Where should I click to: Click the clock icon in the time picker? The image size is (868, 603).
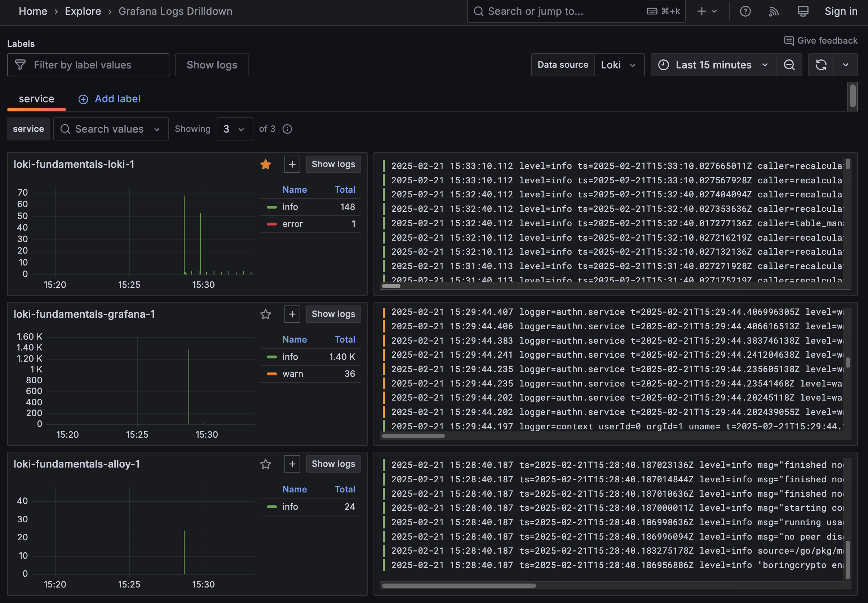(664, 64)
